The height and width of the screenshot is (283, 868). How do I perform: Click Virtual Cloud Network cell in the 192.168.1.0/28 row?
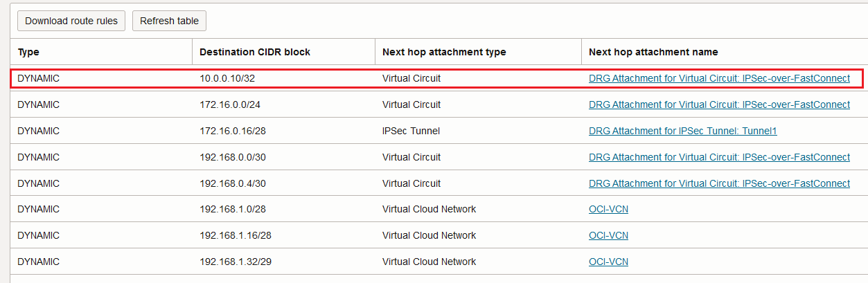point(429,209)
